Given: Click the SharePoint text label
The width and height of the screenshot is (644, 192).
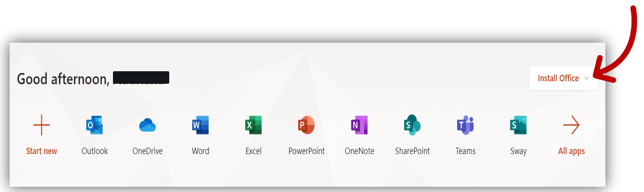Looking at the screenshot, I should 412,151.
